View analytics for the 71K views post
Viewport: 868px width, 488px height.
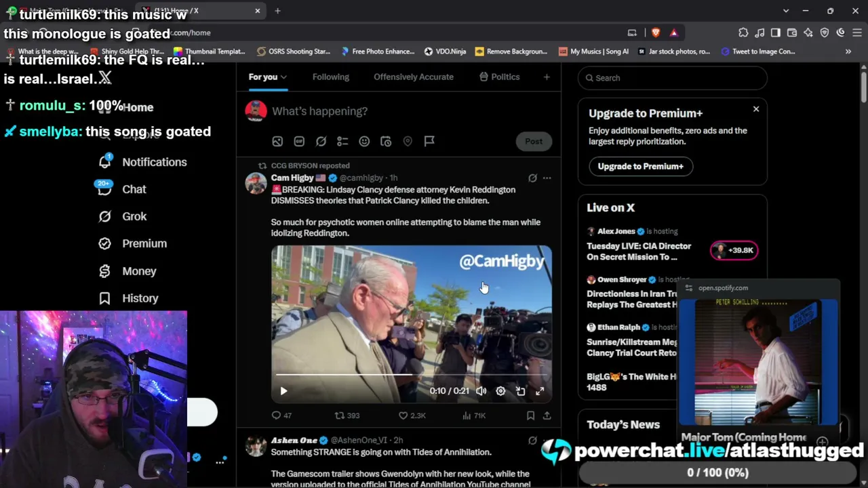[474, 415]
